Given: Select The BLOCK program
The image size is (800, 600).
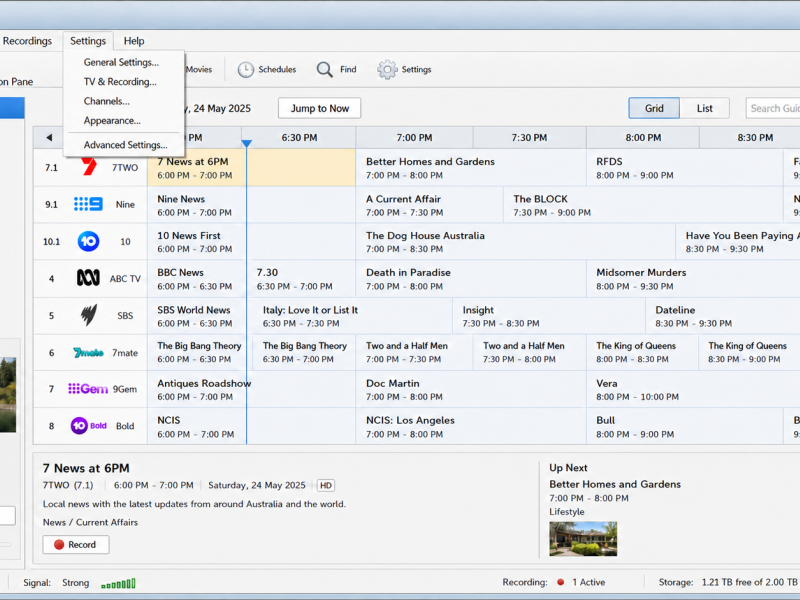Looking at the screenshot, I should [643, 205].
